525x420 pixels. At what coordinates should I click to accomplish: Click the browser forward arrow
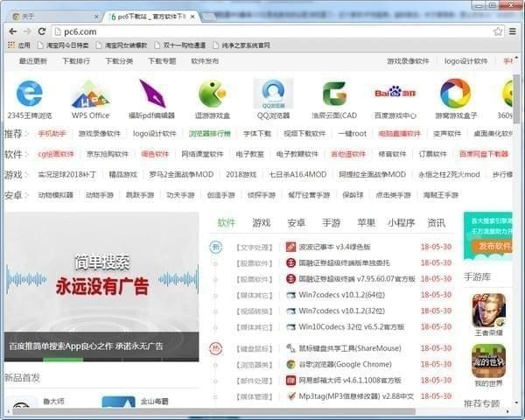click(27, 31)
